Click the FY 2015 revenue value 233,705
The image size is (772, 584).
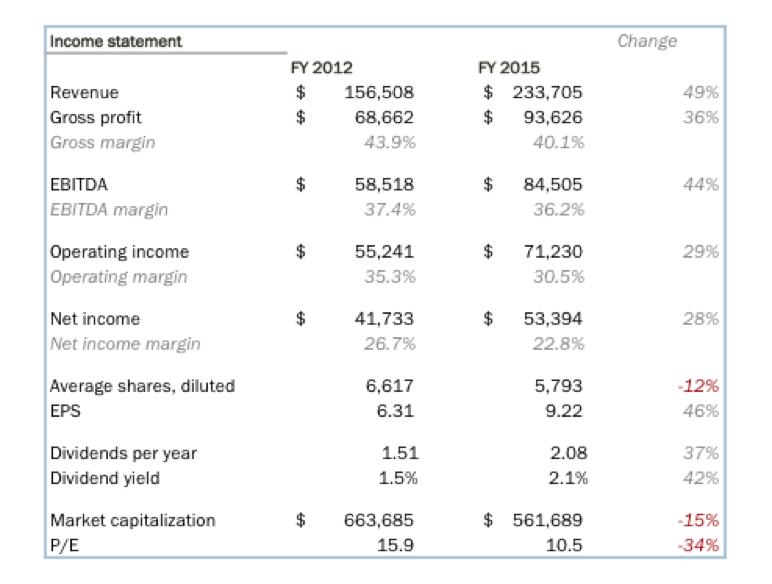(x=547, y=93)
